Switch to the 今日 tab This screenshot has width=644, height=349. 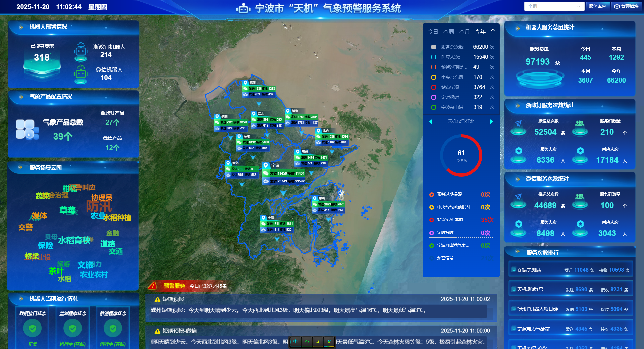click(433, 31)
